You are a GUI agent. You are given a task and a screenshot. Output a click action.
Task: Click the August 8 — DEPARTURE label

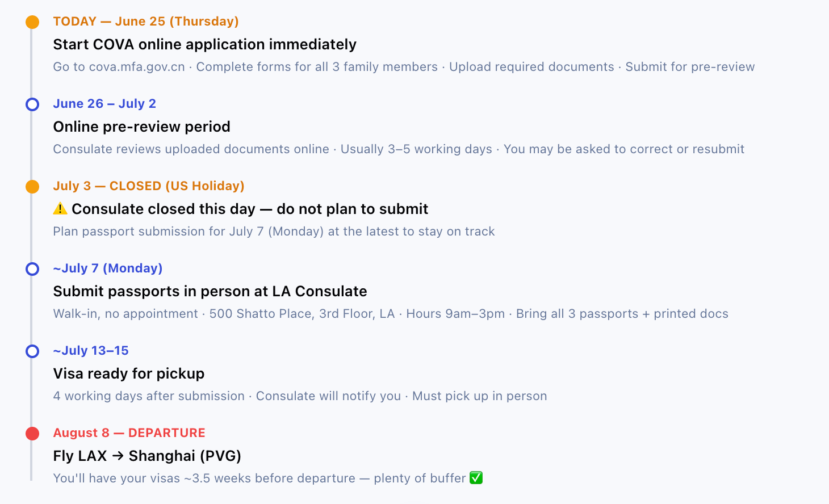click(129, 433)
